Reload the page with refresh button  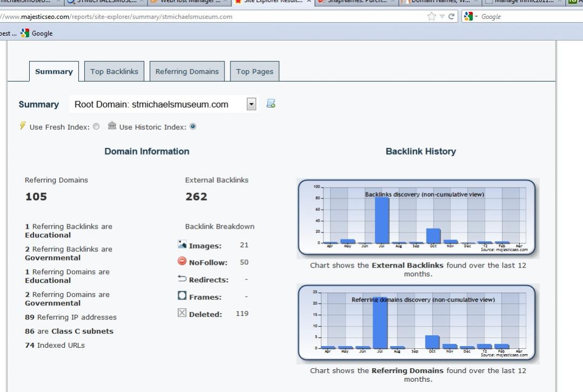451,16
